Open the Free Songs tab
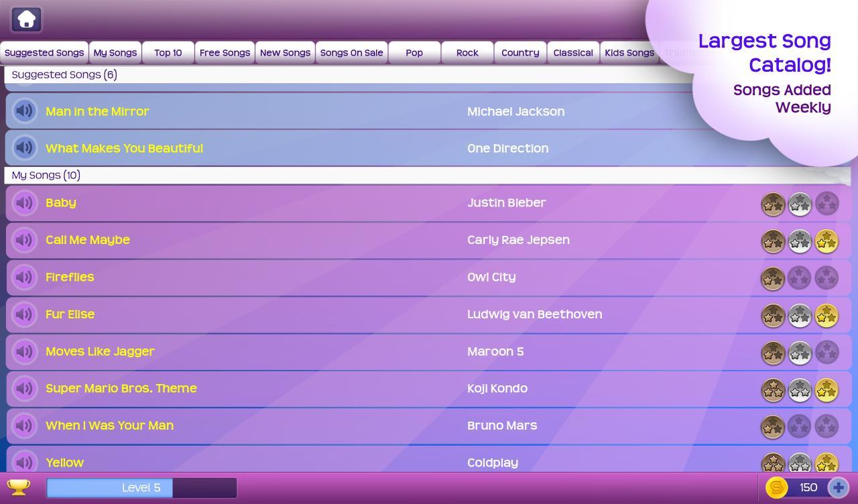 point(225,52)
